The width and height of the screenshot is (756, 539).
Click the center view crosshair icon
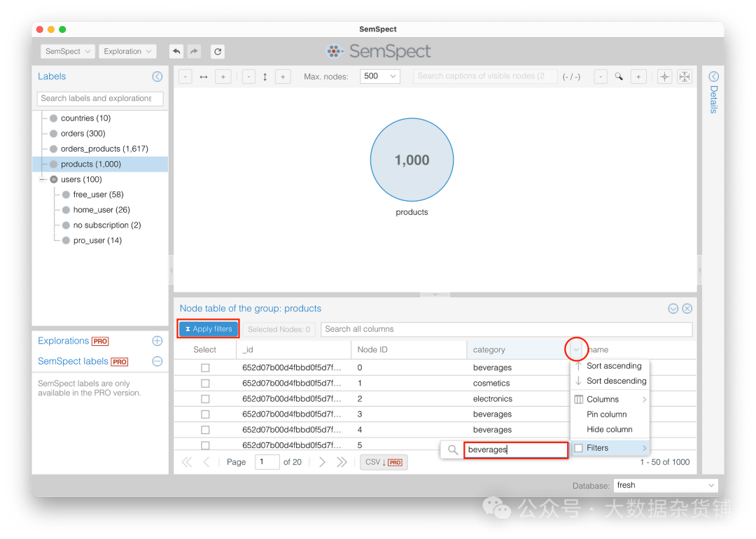(665, 77)
